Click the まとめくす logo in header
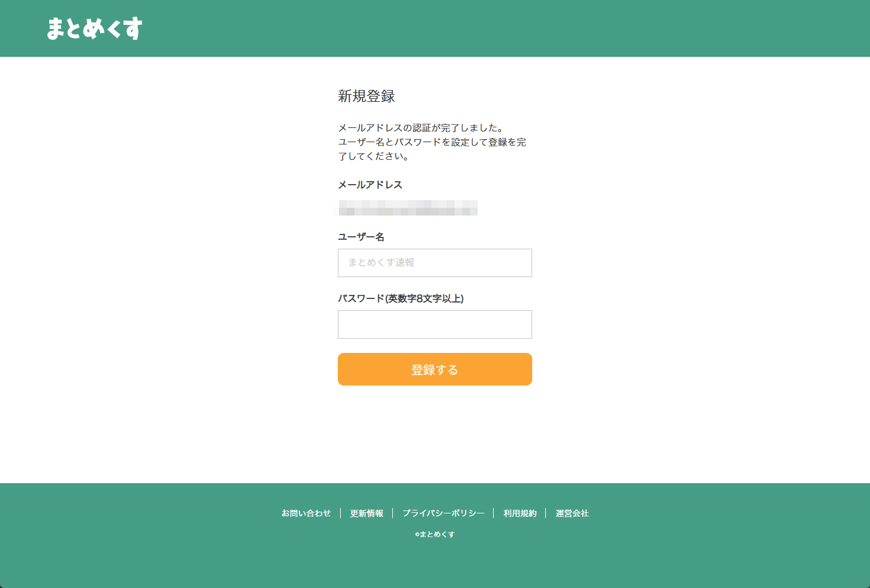Image resolution: width=870 pixels, height=588 pixels. click(x=95, y=28)
